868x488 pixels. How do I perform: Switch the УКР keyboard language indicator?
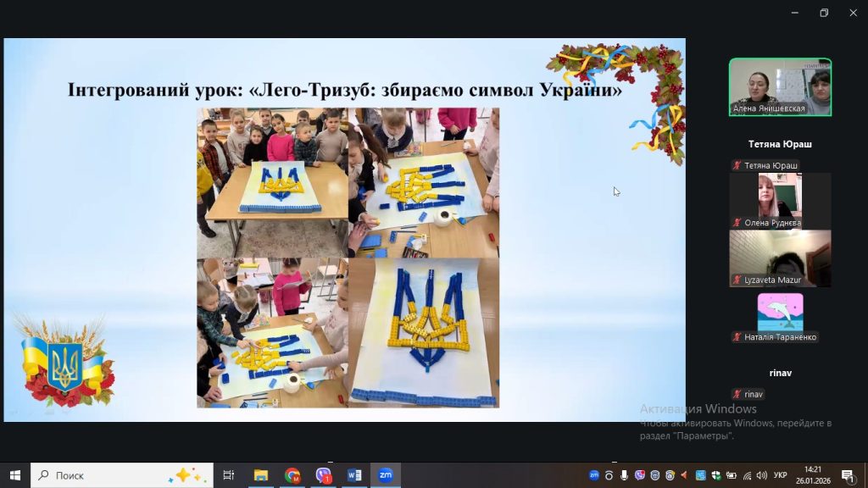(x=781, y=475)
